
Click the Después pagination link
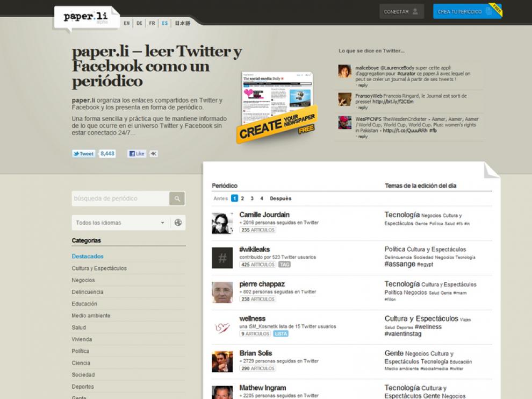pyautogui.click(x=281, y=198)
